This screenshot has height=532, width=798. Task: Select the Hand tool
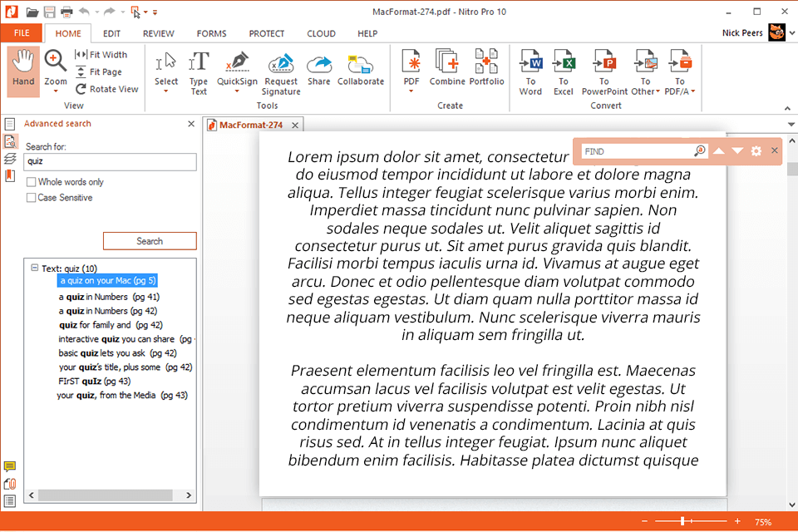[x=23, y=68]
